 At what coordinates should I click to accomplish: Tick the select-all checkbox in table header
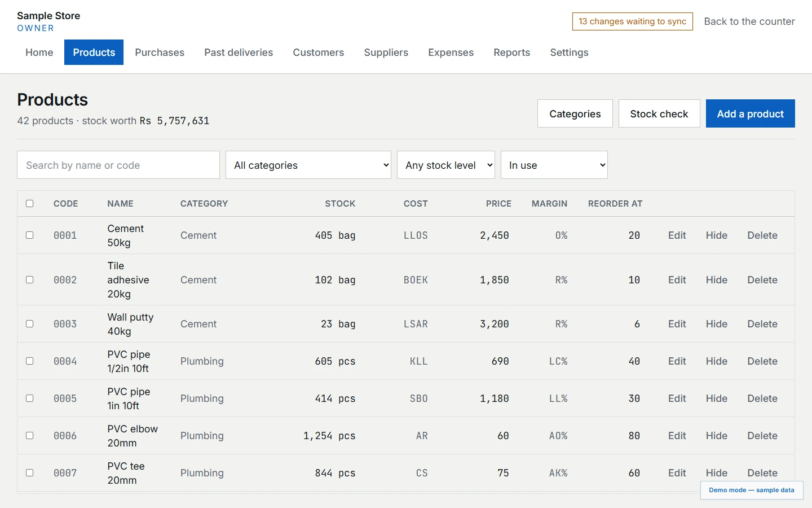pyautogui.click(x=30, y=204)
